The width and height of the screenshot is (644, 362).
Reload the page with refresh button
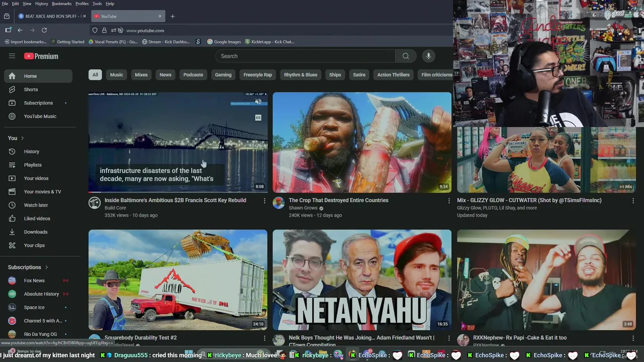coord(44,30)
